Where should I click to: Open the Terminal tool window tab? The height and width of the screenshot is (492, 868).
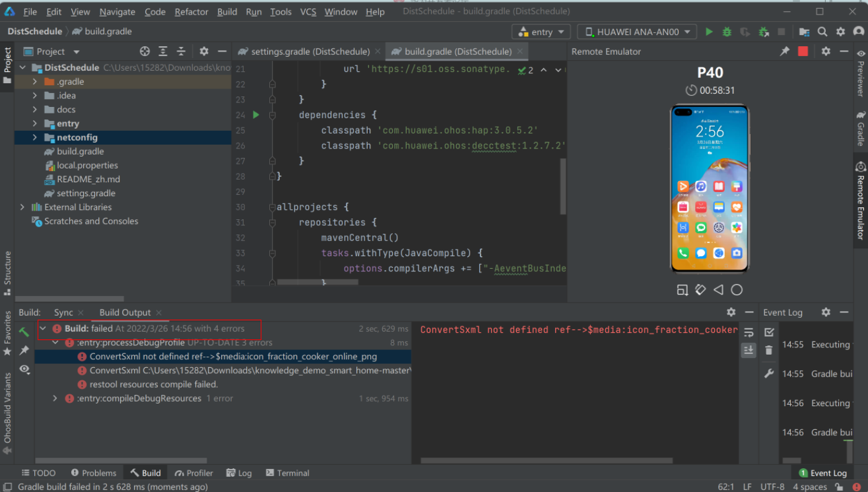[x=287, y=473]
